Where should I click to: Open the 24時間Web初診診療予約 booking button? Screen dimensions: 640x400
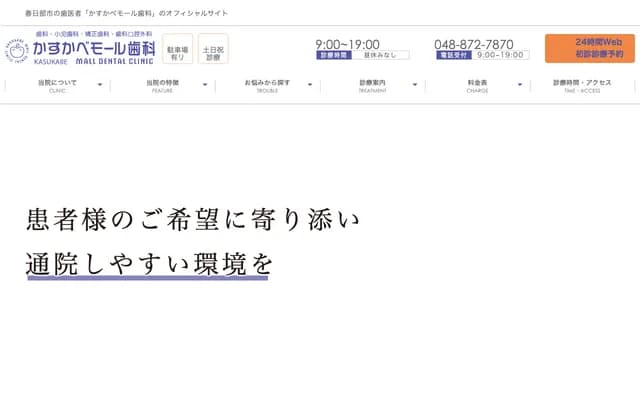(589, 48)
